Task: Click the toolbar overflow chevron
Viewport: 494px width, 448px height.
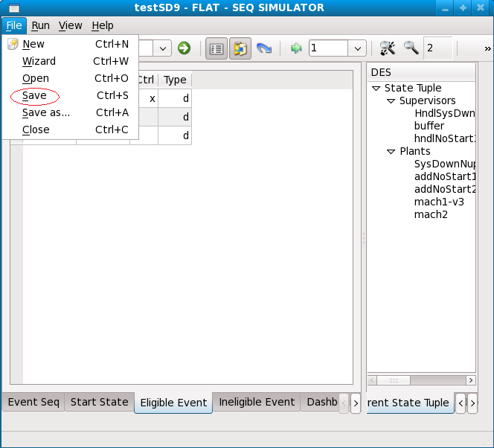Action: 487,48
